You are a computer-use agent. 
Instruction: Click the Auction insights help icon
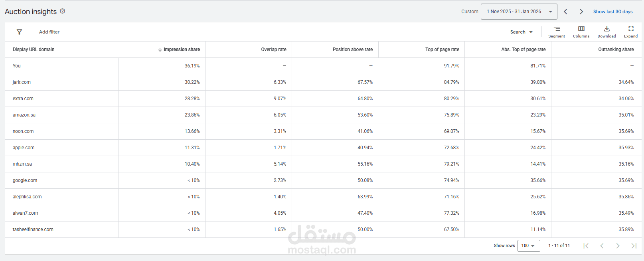point(63,11)
